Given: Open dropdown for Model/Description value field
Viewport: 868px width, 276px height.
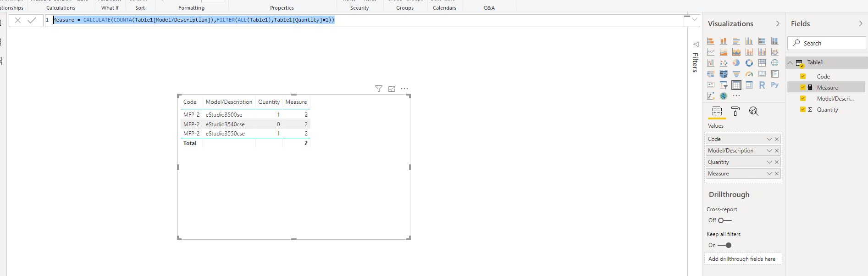Looking at the screenshot, I should click(x=769, y=151).
